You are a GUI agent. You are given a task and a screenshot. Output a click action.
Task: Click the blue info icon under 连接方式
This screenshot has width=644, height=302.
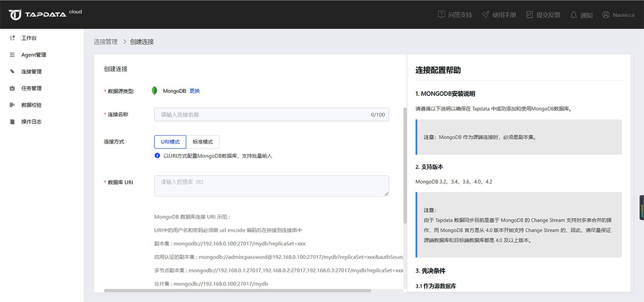pos(157,155)
